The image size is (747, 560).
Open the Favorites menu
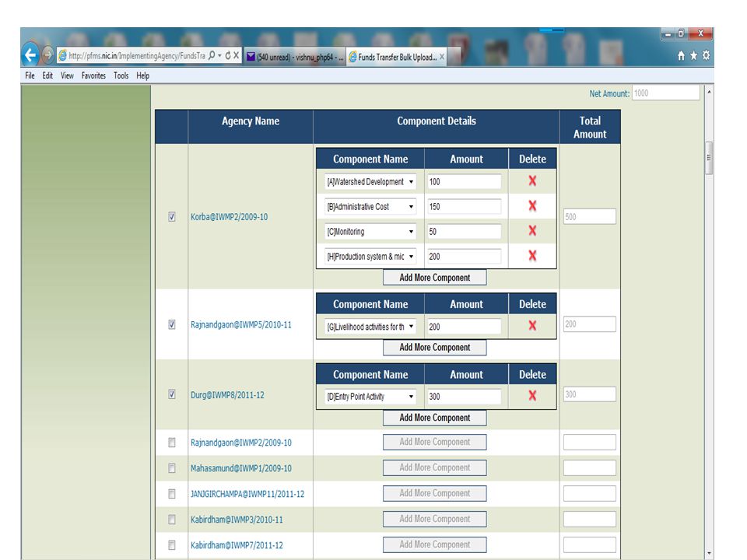(93, 75)
